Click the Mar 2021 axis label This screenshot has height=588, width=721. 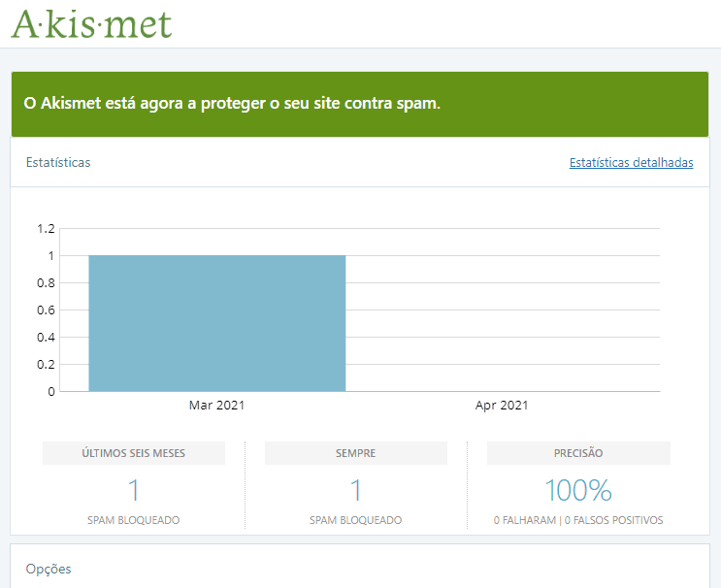pyautogui.click(x=216, y=405)
